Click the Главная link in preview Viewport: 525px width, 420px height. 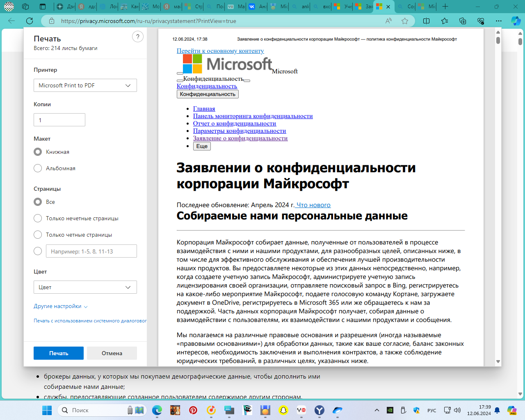[x=204, y=109]
